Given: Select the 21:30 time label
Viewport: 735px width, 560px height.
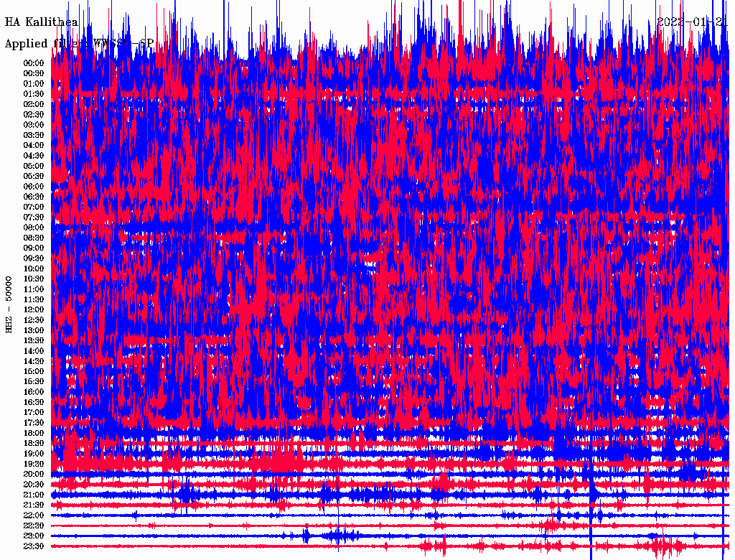Looking at the screenshot, I should tap(34, 505).
